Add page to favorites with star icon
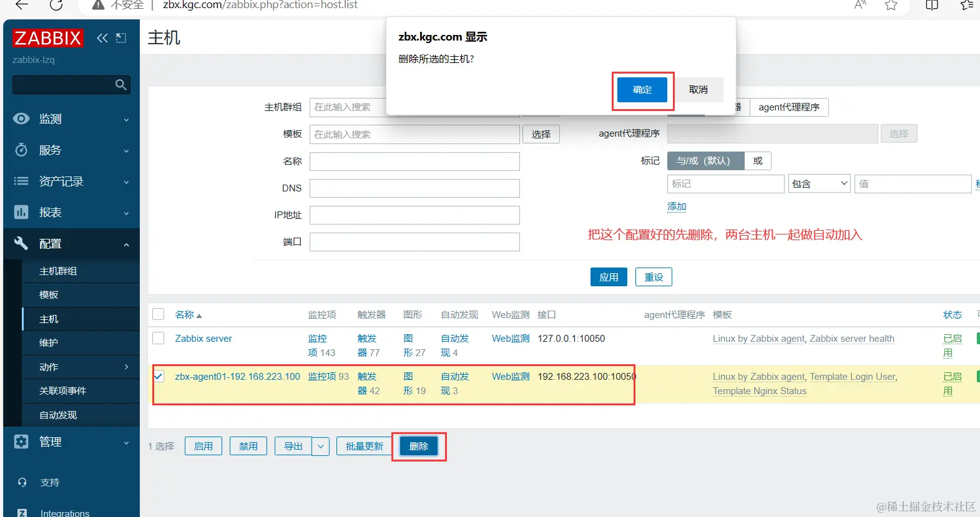The image size is (980, 517). click(891, 5)
